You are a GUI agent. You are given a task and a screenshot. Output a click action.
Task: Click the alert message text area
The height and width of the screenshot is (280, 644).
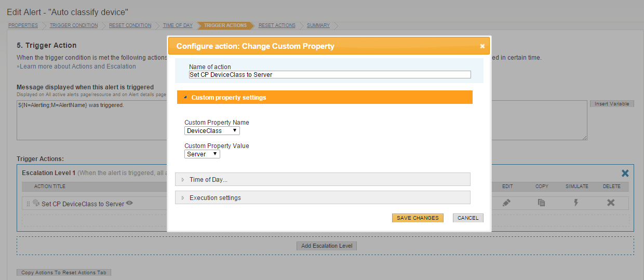302,120
